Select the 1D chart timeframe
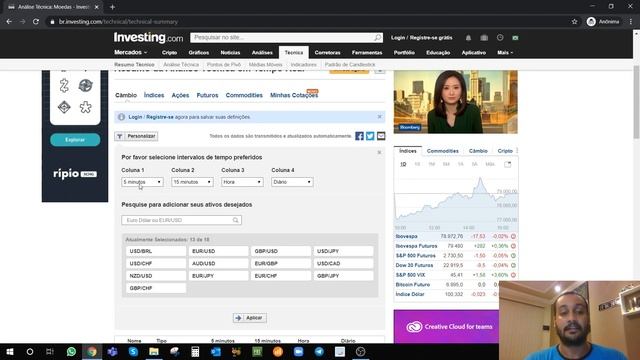Image resolution: width=640 pixels, height=360 pixels. coord(403,164)
